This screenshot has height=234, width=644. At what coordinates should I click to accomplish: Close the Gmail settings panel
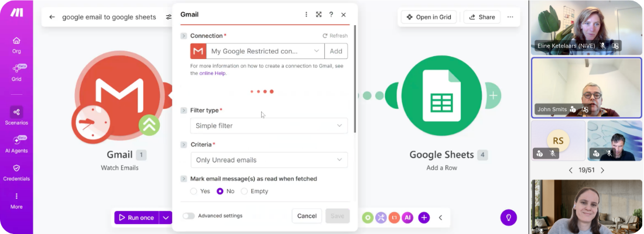(x=343, y=15)
